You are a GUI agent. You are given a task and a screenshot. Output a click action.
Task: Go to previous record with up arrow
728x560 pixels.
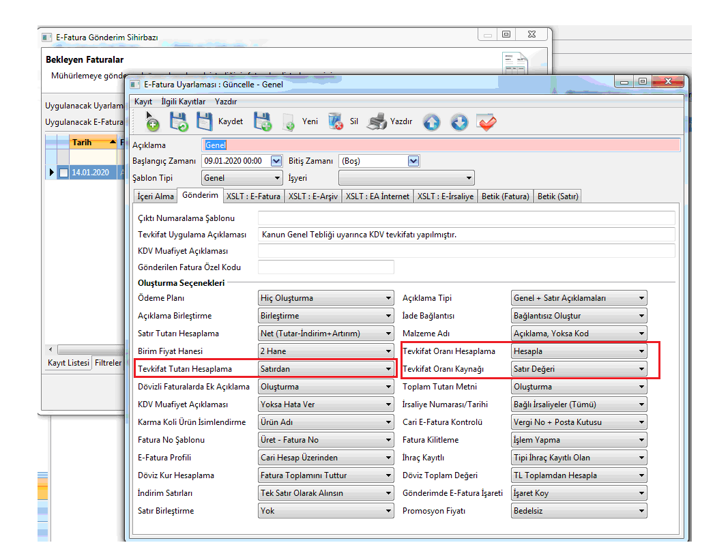(431, 123)
